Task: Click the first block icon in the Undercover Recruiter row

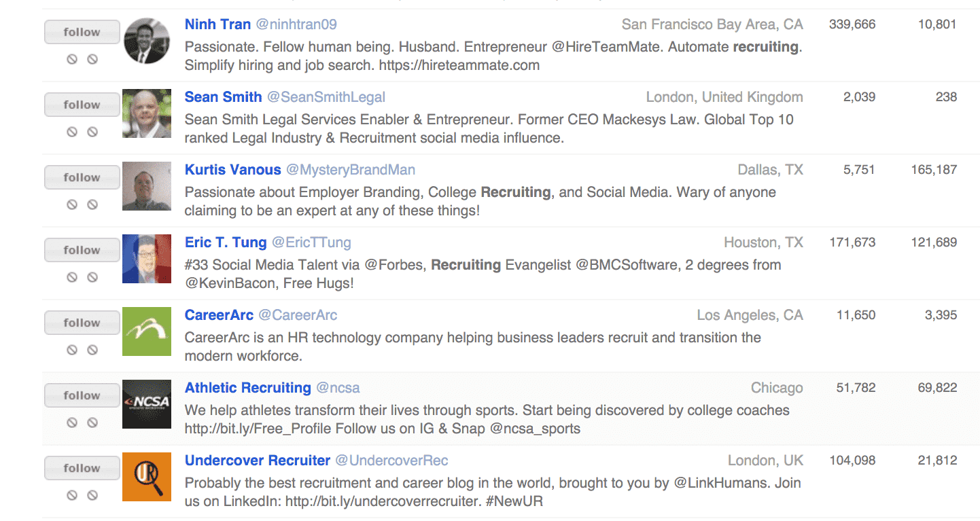Action: [72, 495]
